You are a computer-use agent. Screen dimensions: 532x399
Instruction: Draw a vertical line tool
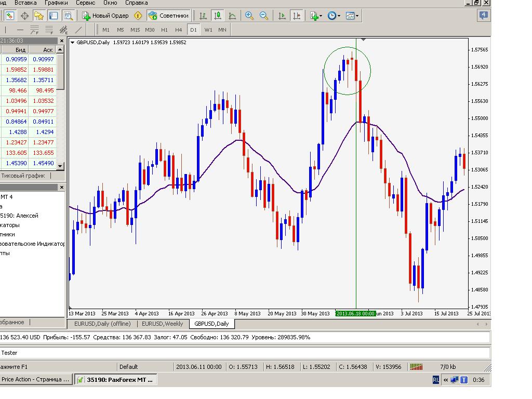[x=5, y=30]
